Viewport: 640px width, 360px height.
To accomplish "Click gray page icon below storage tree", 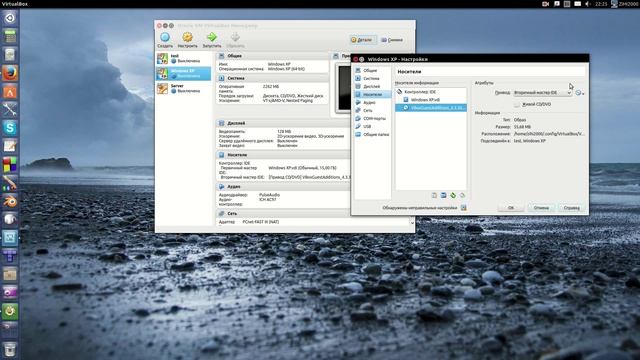I will point(434,196).
